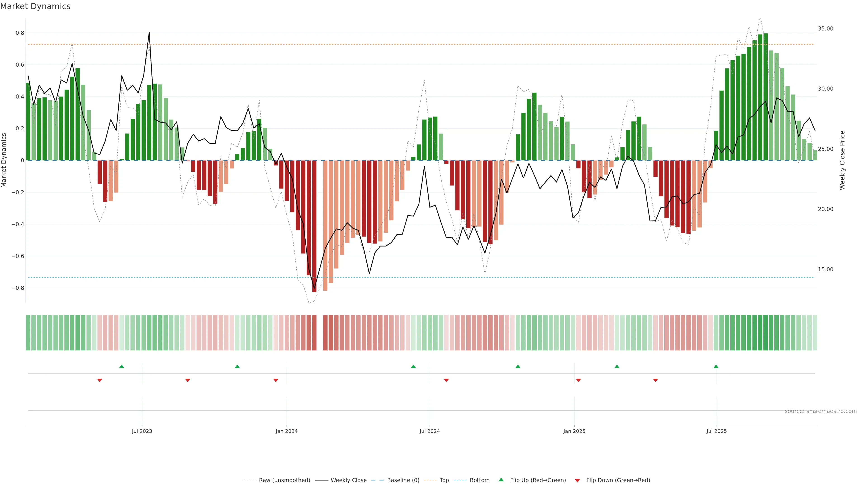Click the red flip-down marker just after Jan 2025
Viewport: 868px width, 488px height.
click(578, 380)
